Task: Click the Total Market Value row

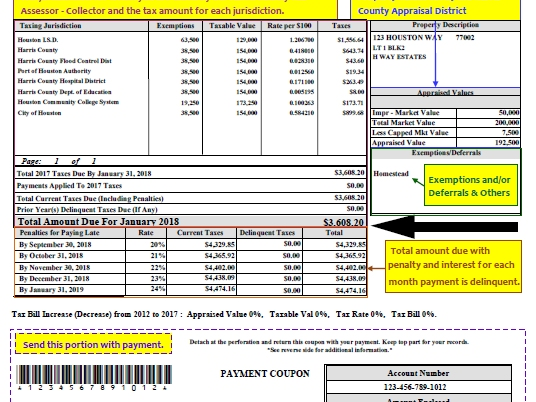Action: click(x=445, y=123)
